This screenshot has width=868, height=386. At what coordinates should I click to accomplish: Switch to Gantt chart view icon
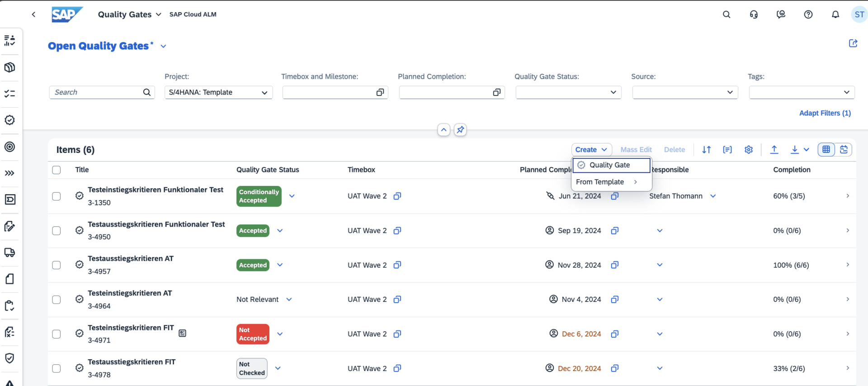(x=844, y=150)
